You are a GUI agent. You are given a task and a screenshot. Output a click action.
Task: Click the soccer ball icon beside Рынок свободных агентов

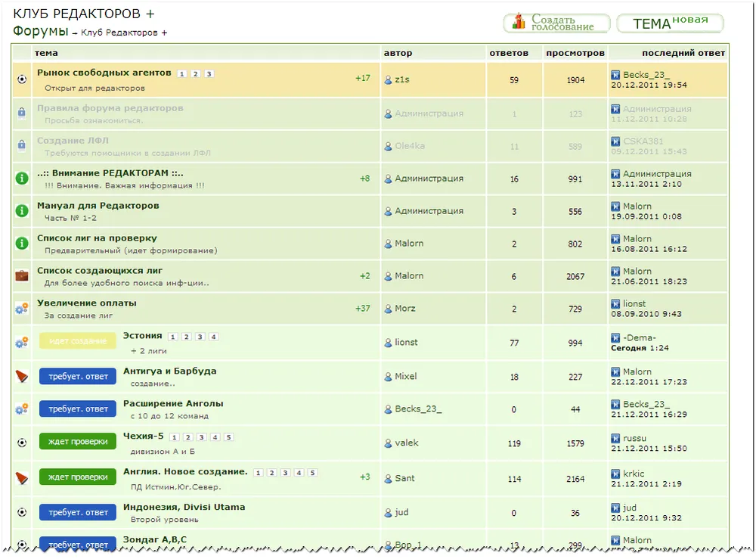(22, 79)
